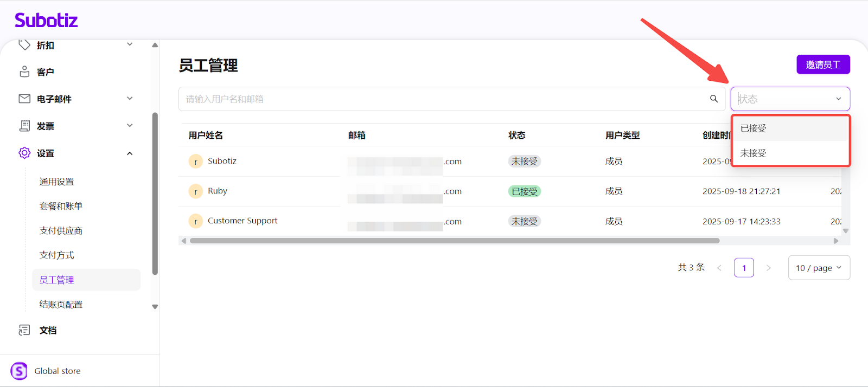Open the 10 / page size dropdown
Viewport: 868px width, 387px height.
coord(819,268)
